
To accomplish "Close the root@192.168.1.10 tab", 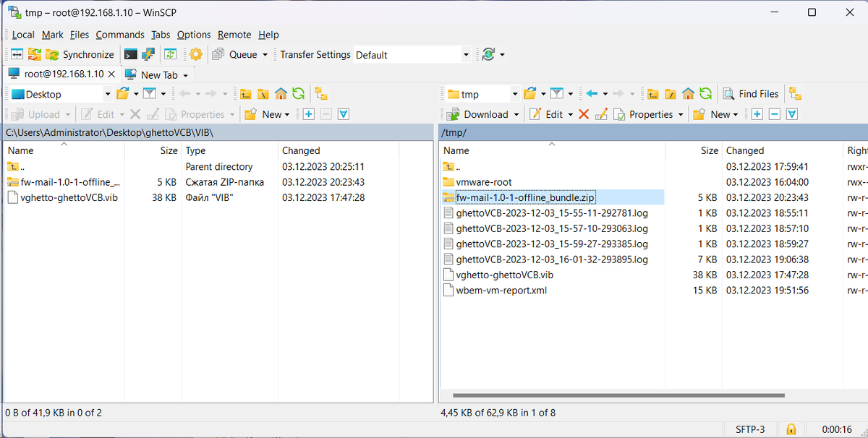I will 111,74.
